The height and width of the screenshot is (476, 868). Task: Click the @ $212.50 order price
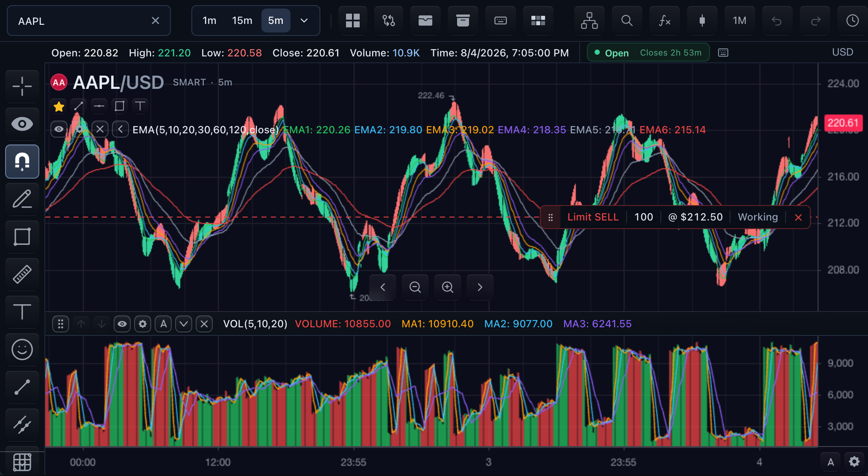coord(695,217)
